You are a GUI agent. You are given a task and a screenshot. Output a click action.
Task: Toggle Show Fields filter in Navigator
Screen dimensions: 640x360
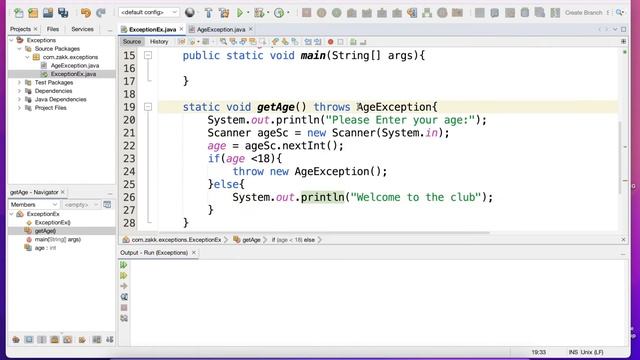(29, 340)
